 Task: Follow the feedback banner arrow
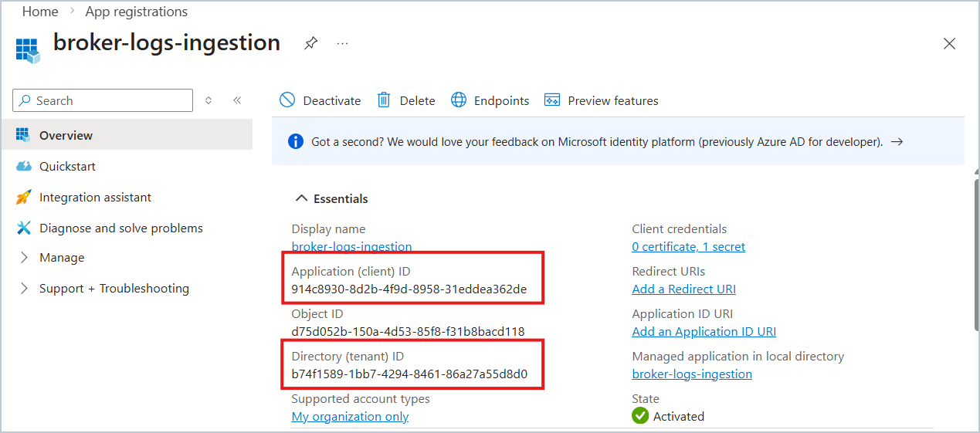click(x=897, y=142)
